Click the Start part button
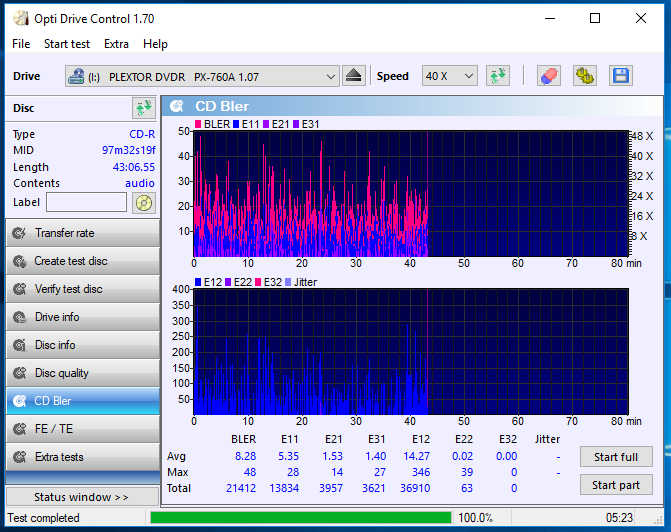The height and width of the screenshot is (532, 671). (616, 485)
